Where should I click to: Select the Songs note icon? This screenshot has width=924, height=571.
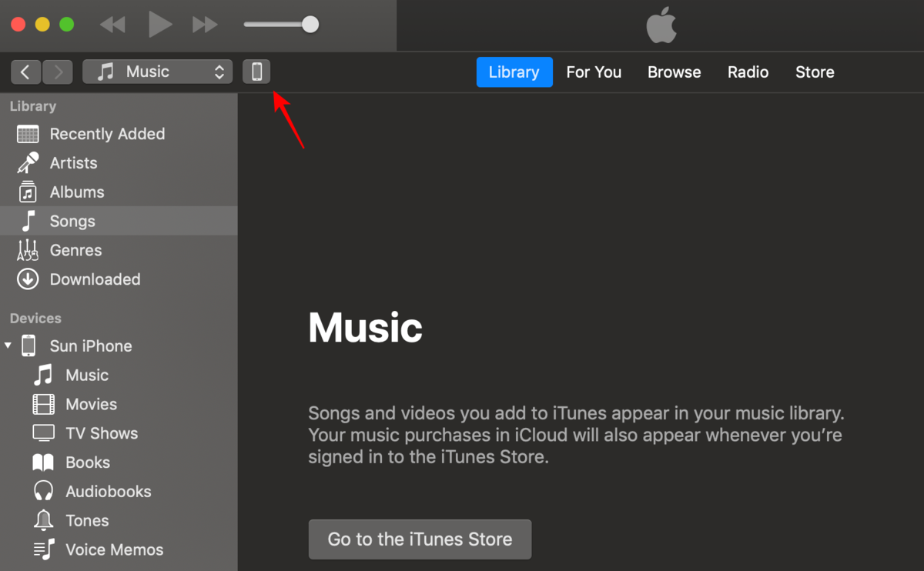[x=28, y=221]
